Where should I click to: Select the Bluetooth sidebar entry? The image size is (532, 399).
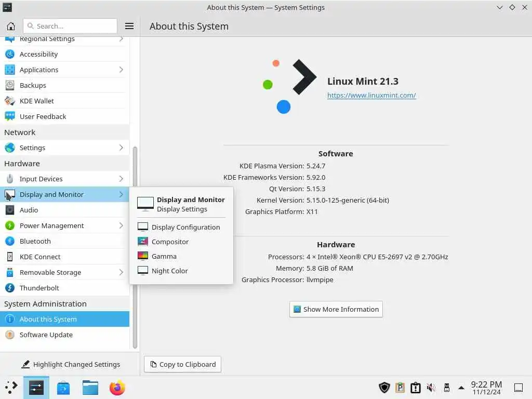tap(64, 241)
